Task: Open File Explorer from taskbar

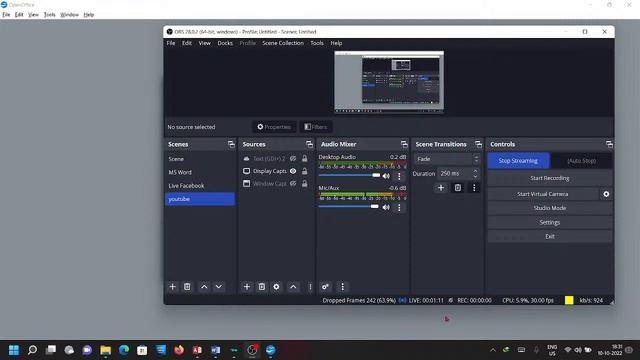Action: pos(106,350)
